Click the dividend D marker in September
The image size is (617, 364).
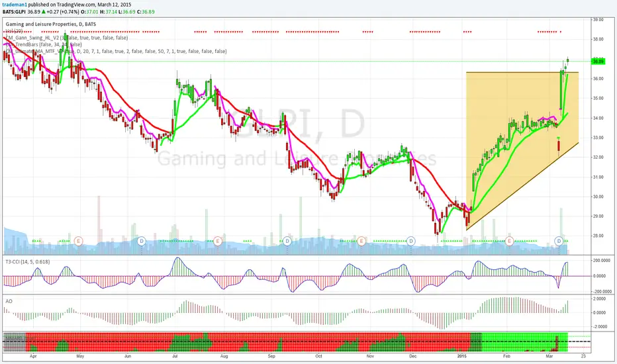click(287, 241)
